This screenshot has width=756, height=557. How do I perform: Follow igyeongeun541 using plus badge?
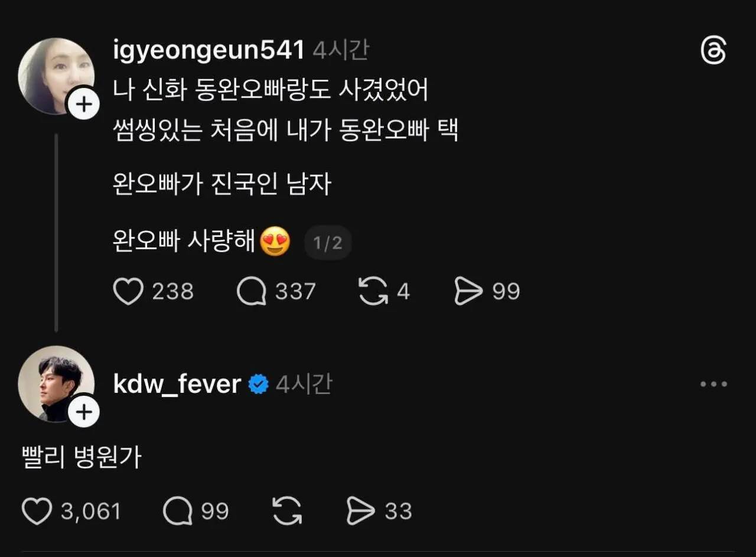coord(84,105)
